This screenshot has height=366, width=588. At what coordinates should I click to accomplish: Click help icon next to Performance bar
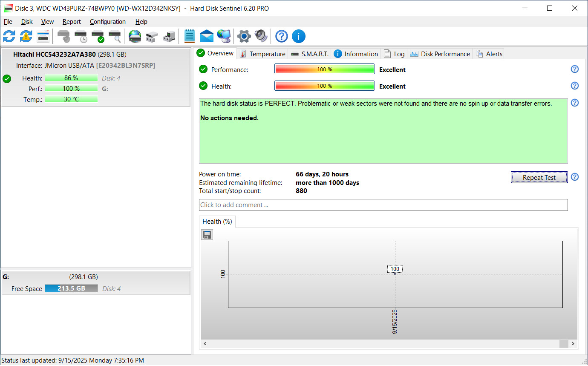click(575, 69)
